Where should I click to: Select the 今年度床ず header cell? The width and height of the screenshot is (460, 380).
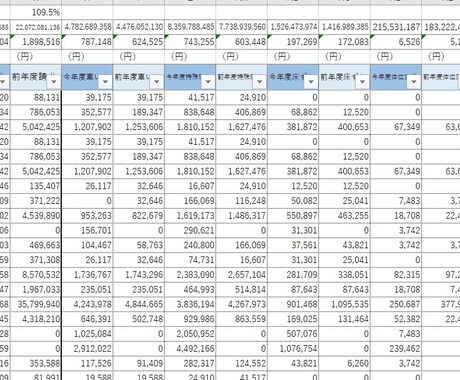coord(293,77)
